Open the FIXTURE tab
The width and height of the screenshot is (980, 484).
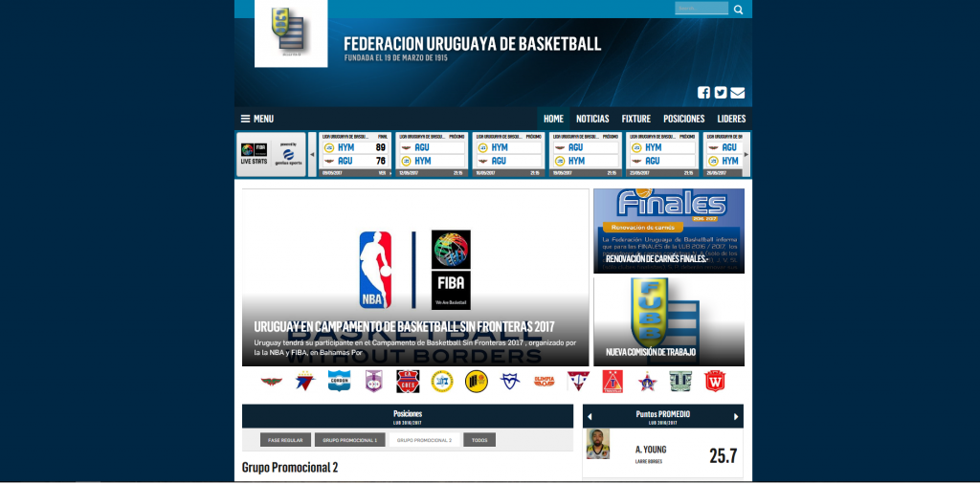(x=635, y=119)
